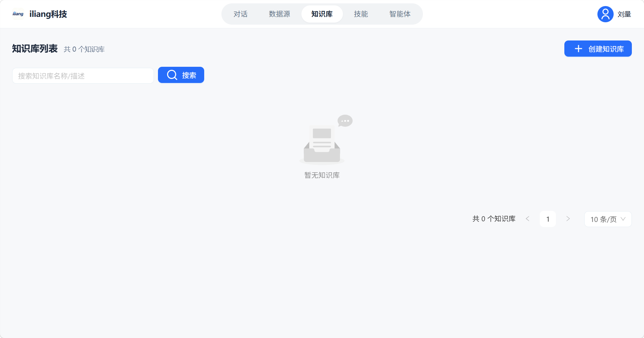
Task: Click the iliang科技 brand title
Action: click(48, 14)
